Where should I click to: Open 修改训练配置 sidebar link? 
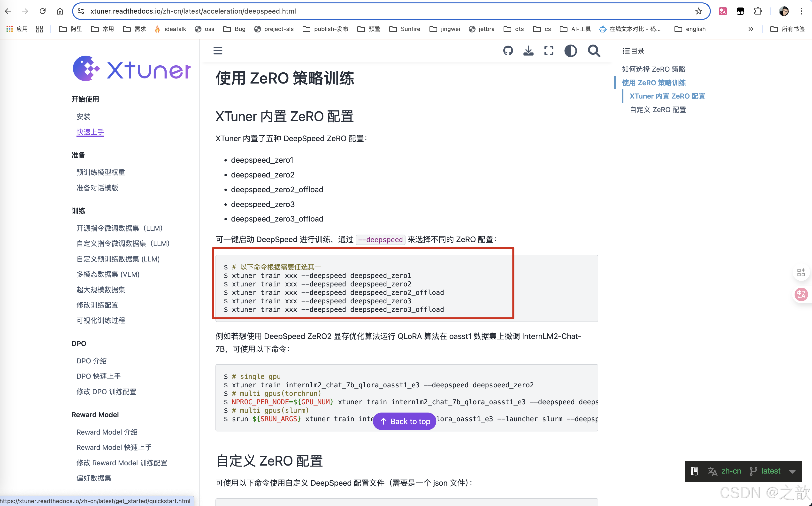point(97,305)
